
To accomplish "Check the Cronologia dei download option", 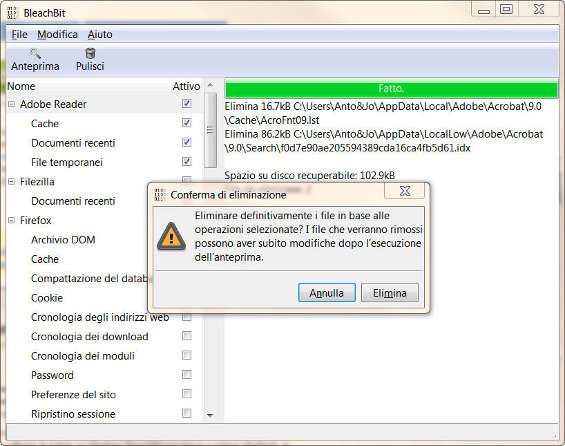I will pos(187,336).
